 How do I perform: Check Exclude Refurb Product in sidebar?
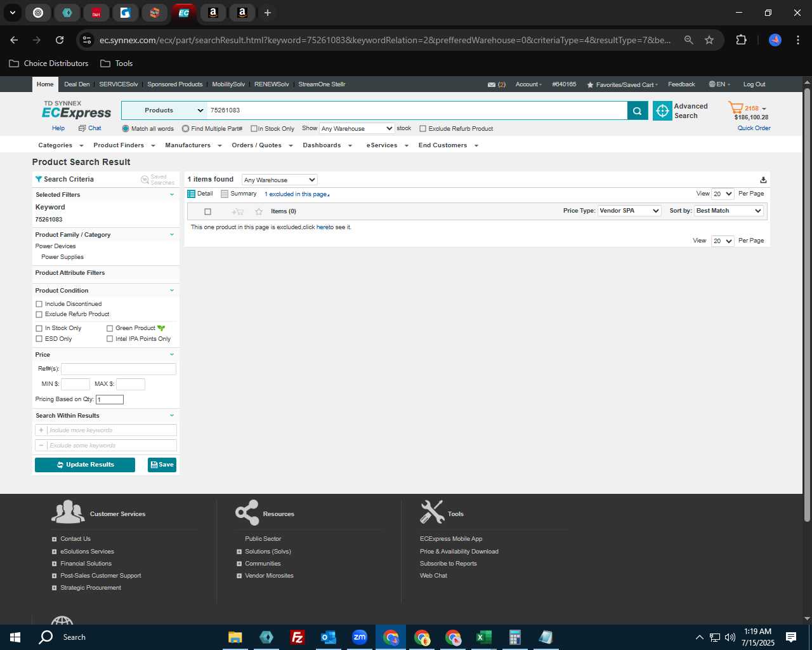[x=39, y=314]
